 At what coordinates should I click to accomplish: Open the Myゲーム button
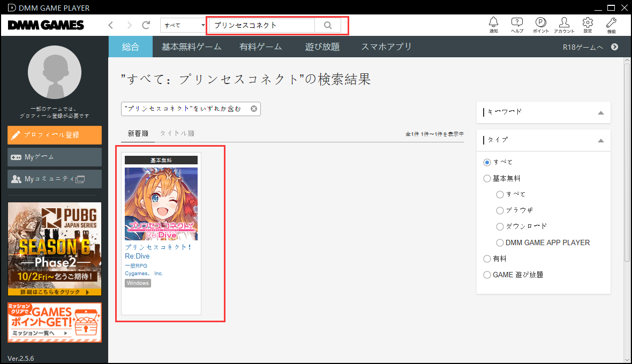point(55,157)
